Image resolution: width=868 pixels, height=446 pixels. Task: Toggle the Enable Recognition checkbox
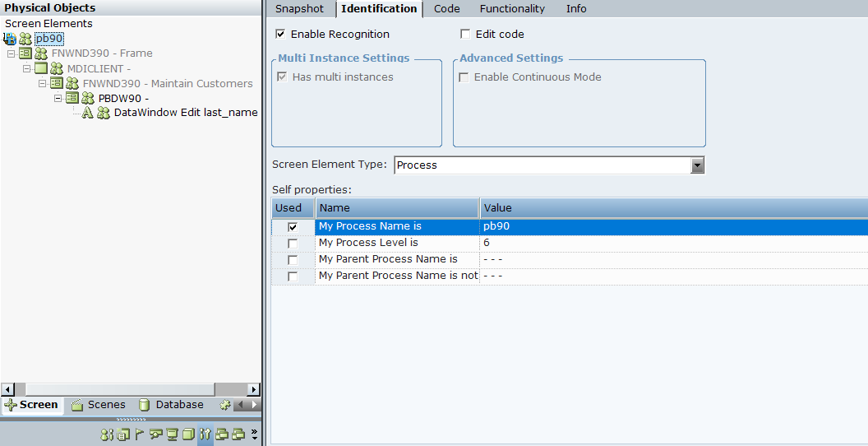(280, 35)
